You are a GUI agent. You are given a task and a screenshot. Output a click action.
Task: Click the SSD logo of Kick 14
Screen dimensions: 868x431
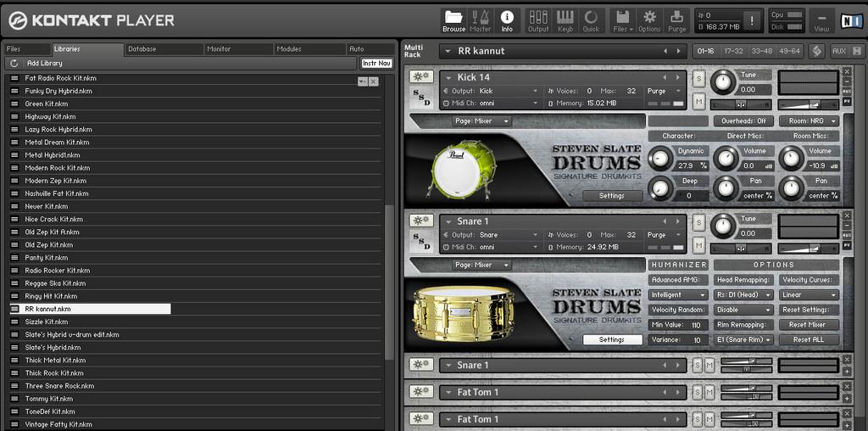[x=421, y=98]
